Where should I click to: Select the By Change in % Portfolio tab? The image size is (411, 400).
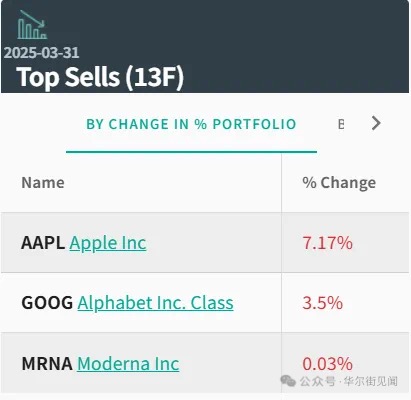(x=191, y=124)
